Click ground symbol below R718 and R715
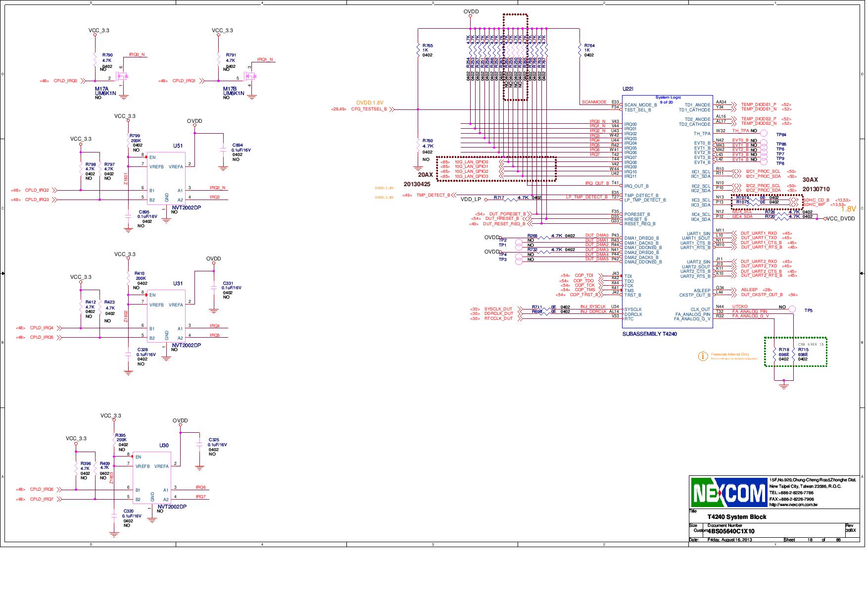 784,385
